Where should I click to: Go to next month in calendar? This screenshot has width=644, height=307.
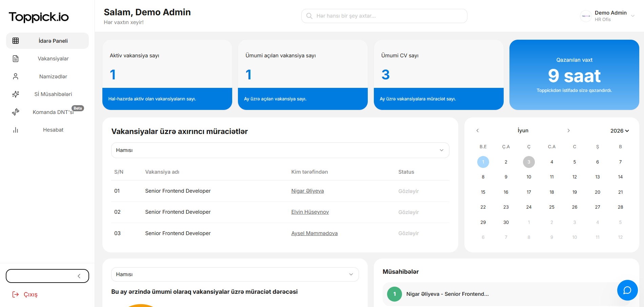tap(568, 131)
